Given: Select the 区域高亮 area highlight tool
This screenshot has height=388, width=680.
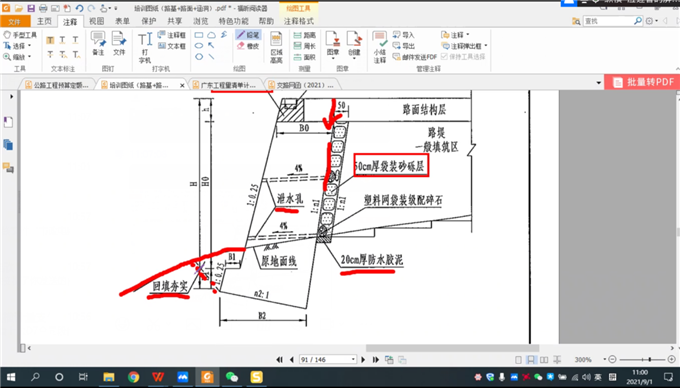Looking at the screenshot, I should (276, 47).
